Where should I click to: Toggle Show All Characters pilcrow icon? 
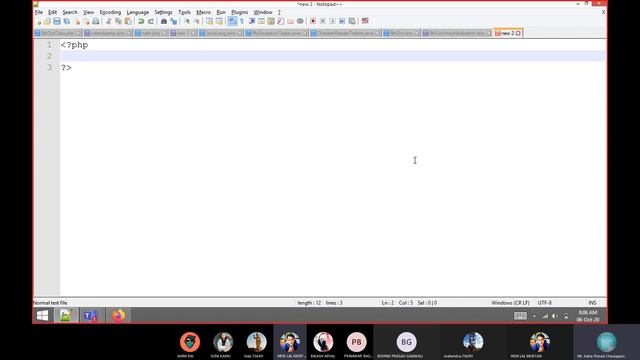click(242, 21)
